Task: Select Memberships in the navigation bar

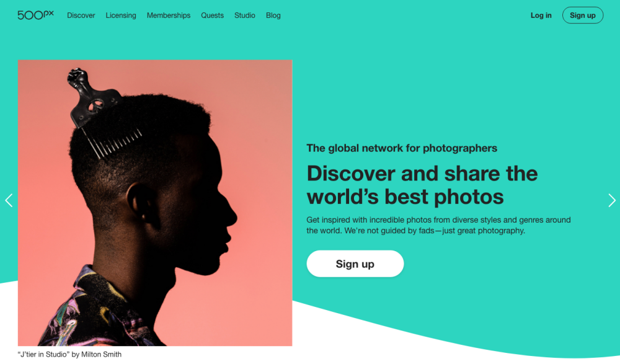Action: tap(169, 16)
